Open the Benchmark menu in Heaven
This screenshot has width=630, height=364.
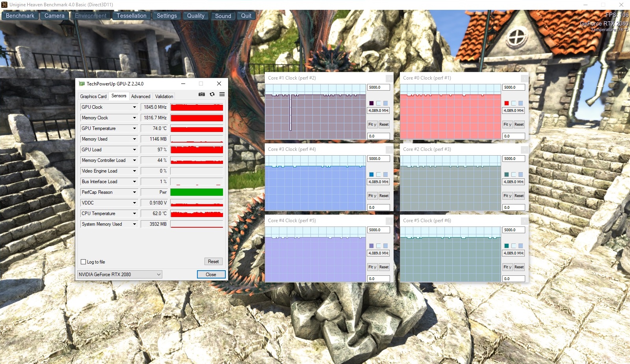click(x=20, y=16)
